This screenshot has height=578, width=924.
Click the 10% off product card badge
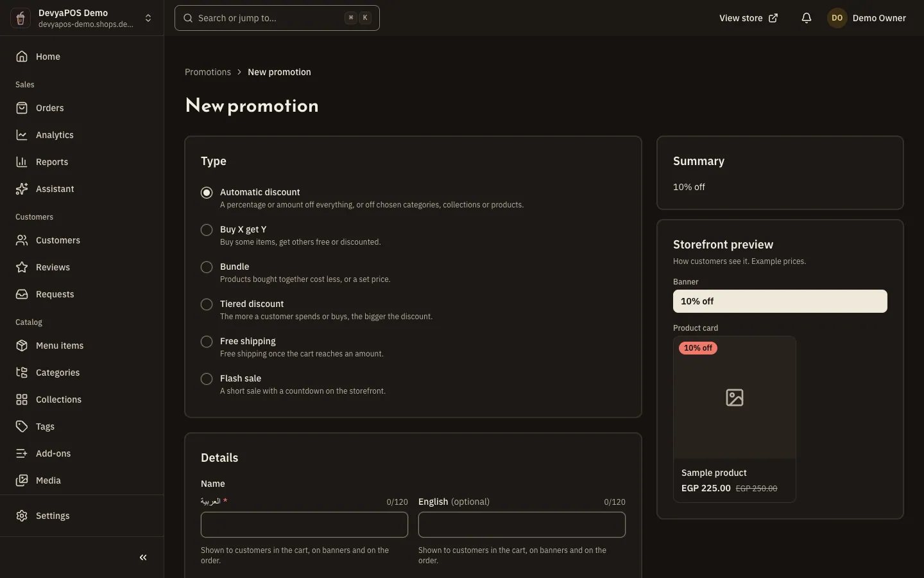[698, 348]
